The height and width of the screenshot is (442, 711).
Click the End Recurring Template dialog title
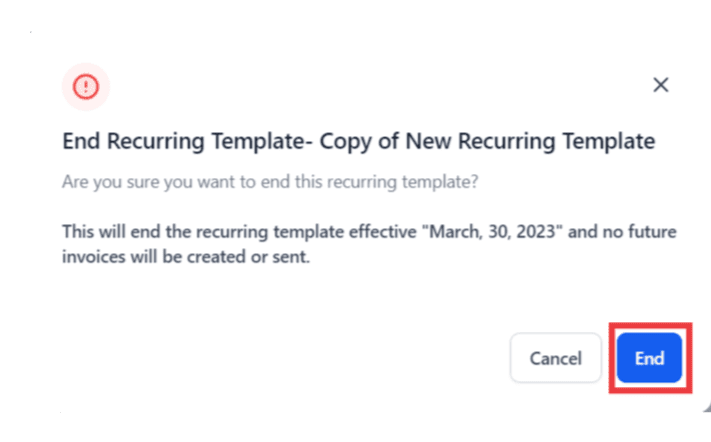pos(358,142)
